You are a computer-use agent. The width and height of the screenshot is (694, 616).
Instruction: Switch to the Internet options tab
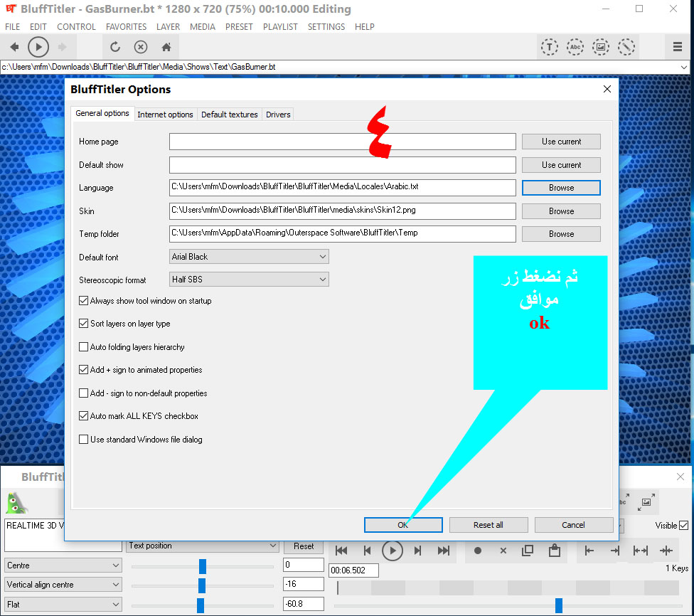165,115
